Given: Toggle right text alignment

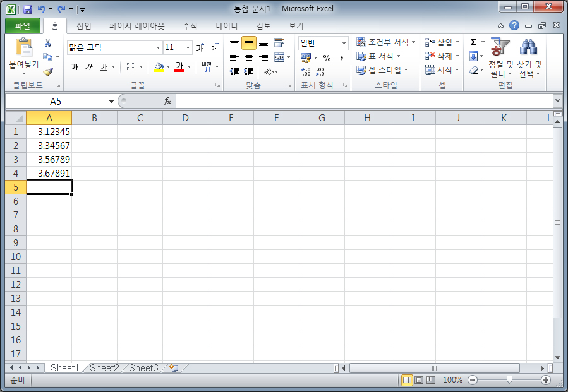Looking at the screenshot, I should 263,57.
